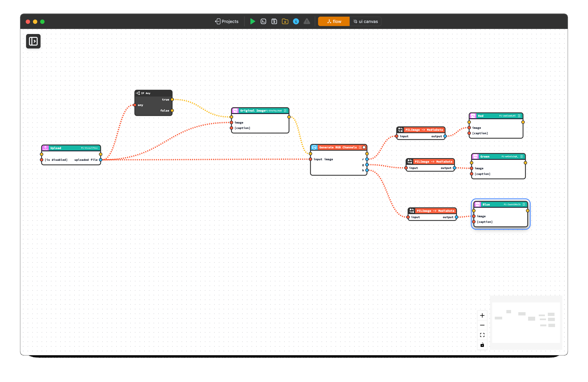The width and height of the screenshot is (588, 382).
Task: Click the gray warning triangle icon
Action: tap(307, 22)
